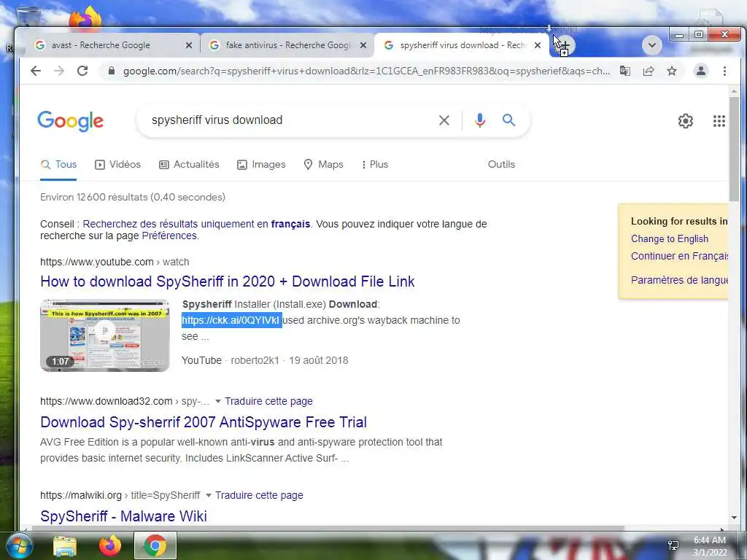Image resolution: width=747 pixels, height=560 pixels.
Task: Go to the Google logo homepage
Action: pyautogui.click(x=71, y=121)
